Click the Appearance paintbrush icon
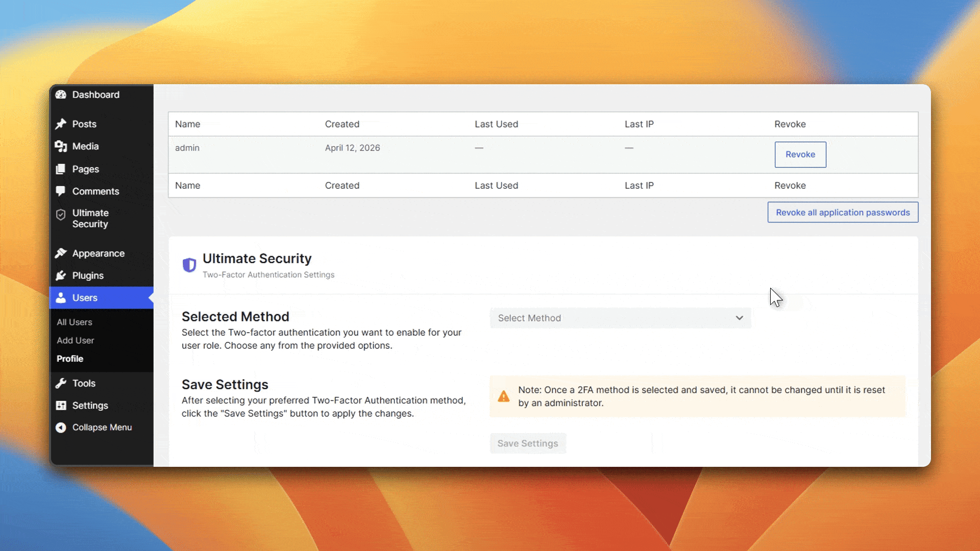 pyautogui.click(x=61, y=253)
